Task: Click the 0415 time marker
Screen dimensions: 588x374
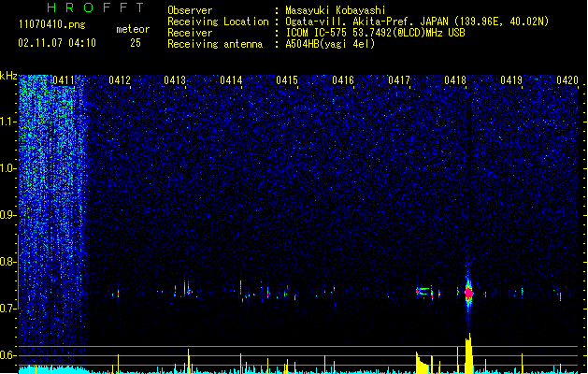Action: [287, 80]
